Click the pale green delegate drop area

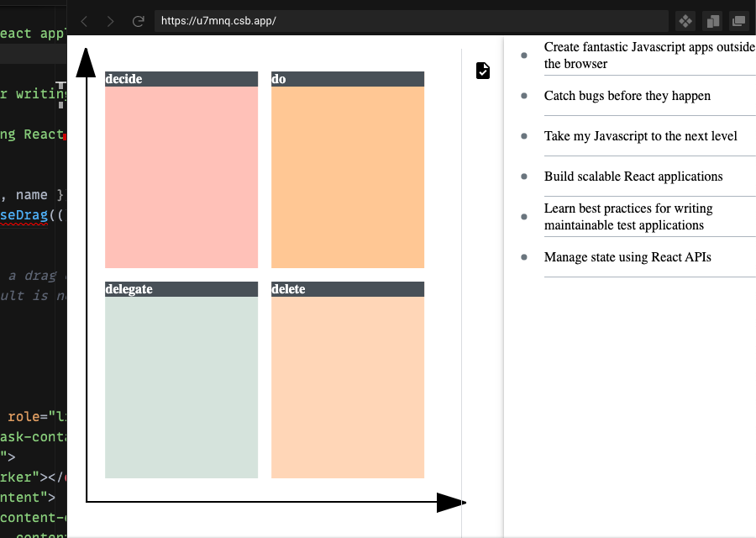pos(181,388)
